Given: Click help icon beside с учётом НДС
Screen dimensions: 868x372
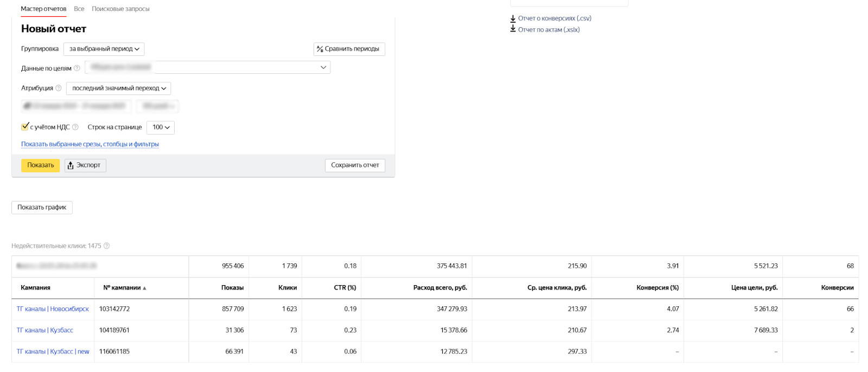Looking at the screenshot, I should pyautogui.click(x=75, y=127).
